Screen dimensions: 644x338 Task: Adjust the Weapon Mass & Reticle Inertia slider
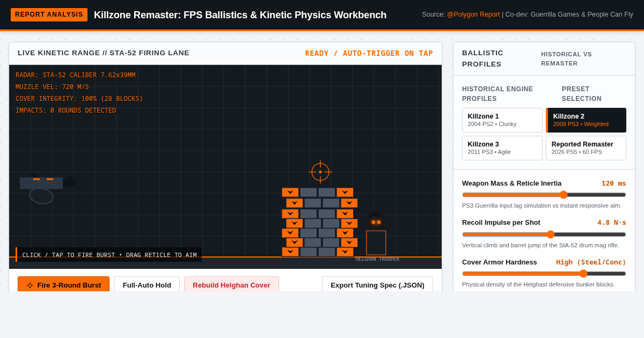[x=544, y=195]
